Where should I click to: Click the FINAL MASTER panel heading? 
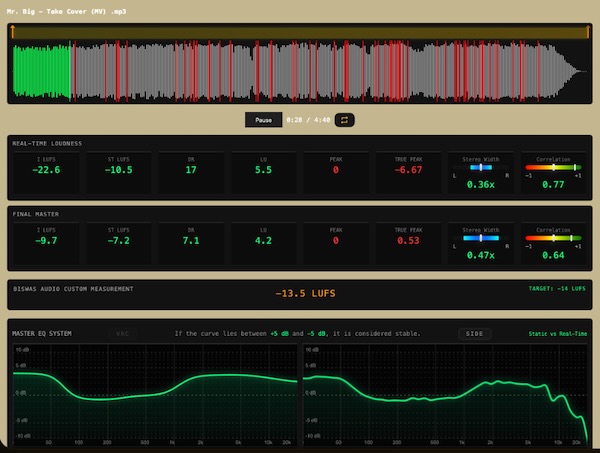[36, 214]
